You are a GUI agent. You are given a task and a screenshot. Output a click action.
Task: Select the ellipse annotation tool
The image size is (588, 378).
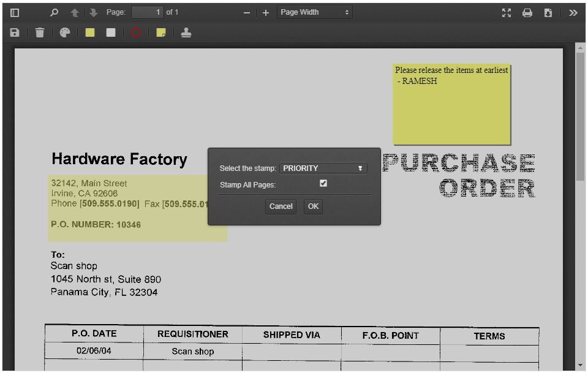[137, 32]
